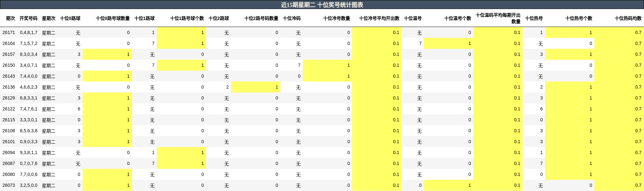The height and width of the screenshot is (191, 644).
Task: Select period number 26171
Action: 9,32
